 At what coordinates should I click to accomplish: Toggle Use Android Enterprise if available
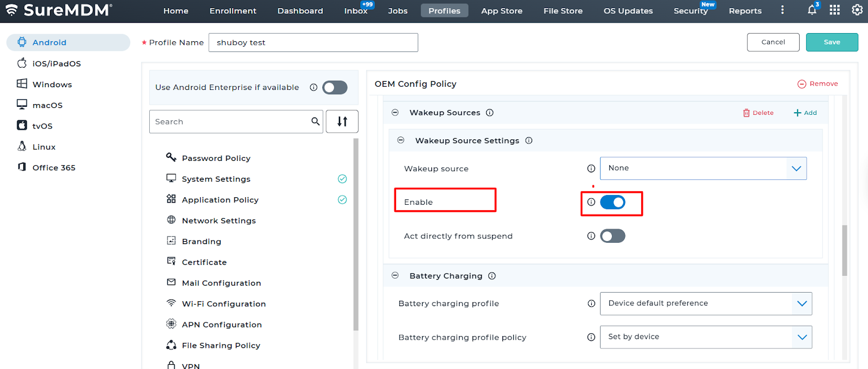pos(335,87)
